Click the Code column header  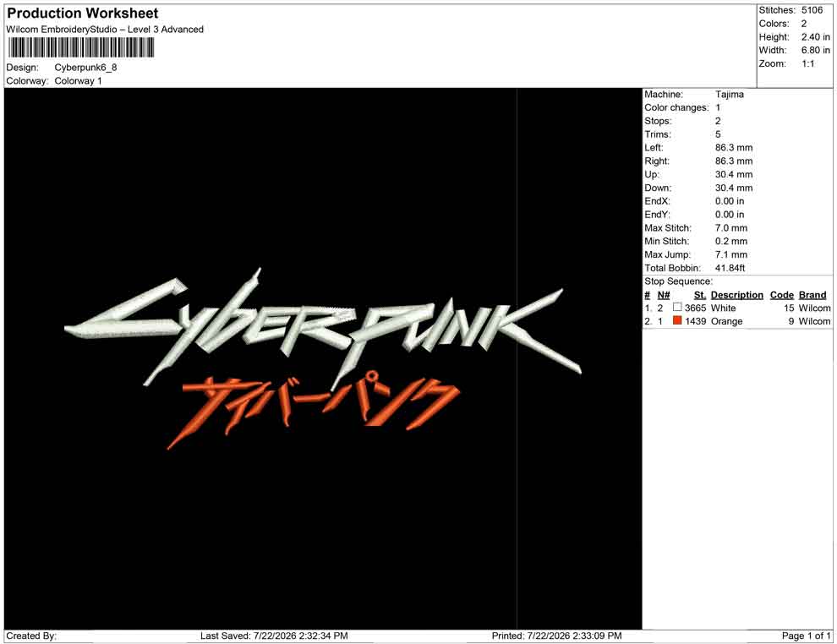782,294
